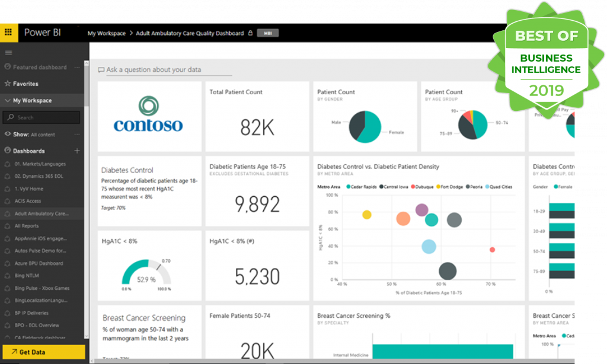
Task: Click the Dubuque legend swatch
Action: click(x=413, y=187)
